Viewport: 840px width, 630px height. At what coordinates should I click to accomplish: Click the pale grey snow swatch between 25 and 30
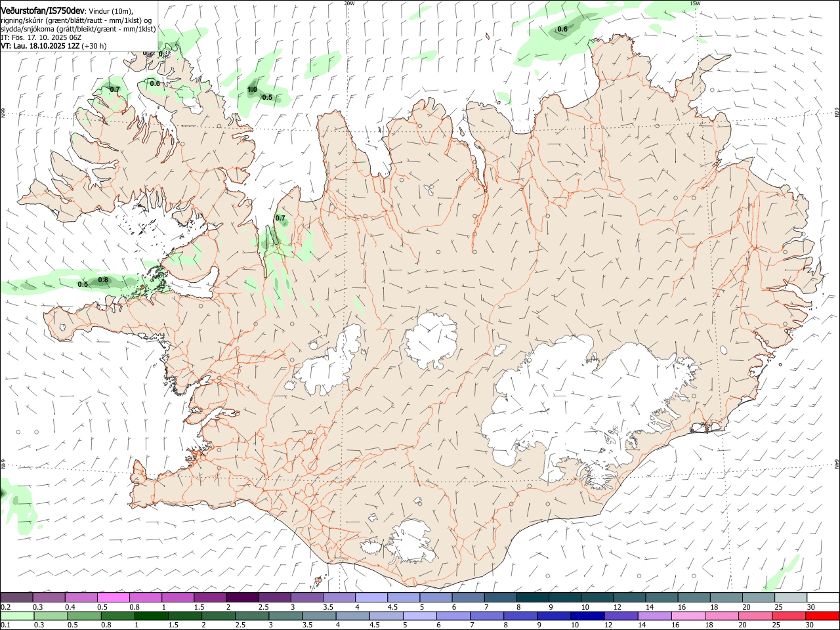click(790, 598)
